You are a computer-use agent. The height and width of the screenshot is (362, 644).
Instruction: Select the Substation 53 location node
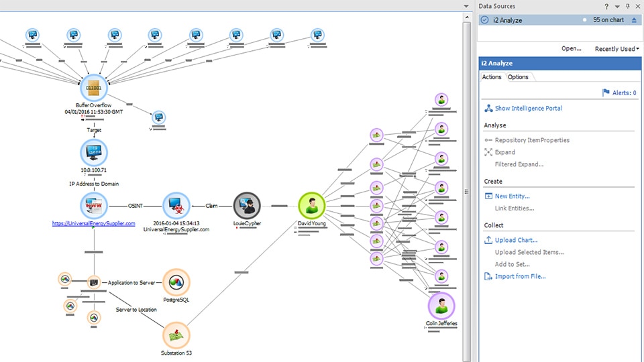point(176,335)
